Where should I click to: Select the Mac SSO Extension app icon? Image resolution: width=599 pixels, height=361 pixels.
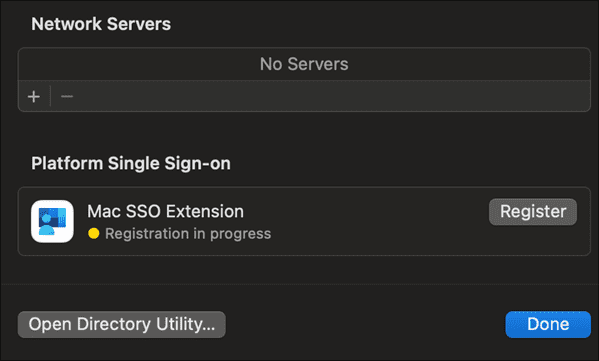tap(52, 221)
